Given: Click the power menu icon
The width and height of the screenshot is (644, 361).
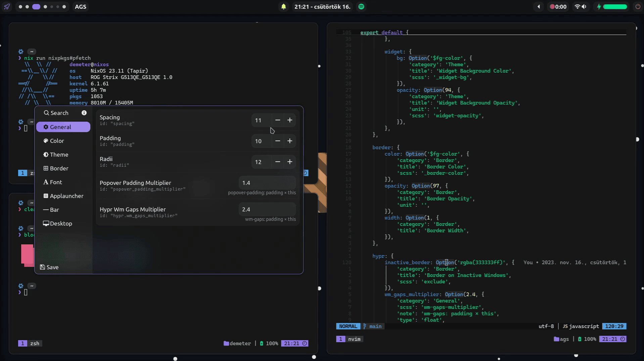Looking at the screenshot, I should click(x=638, y=7).
